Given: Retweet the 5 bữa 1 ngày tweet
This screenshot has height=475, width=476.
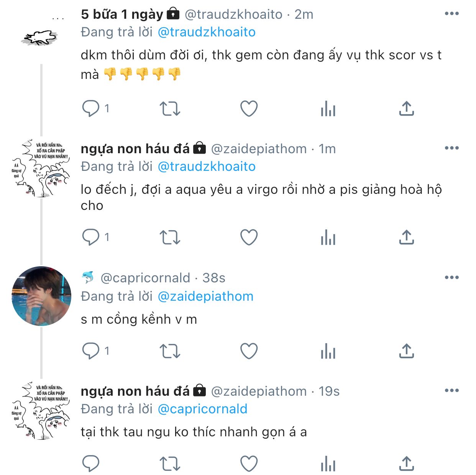Looking at the screenshot, I should pos(170,108).
